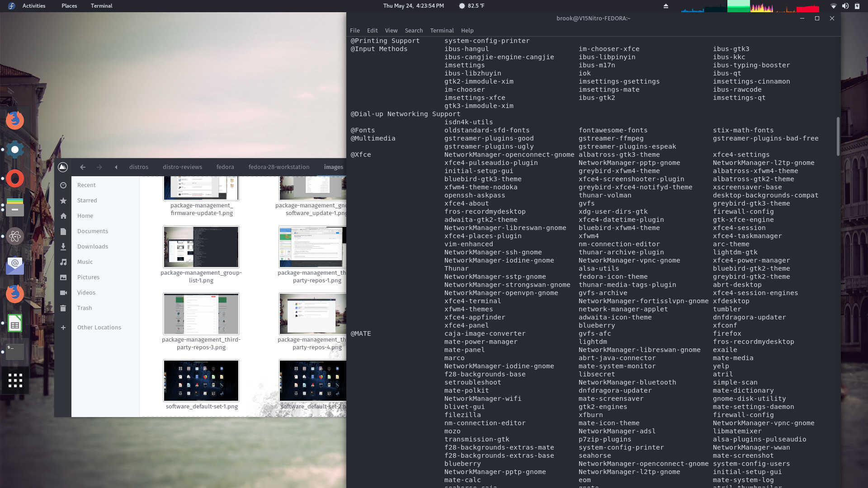Go to the distros breadcrumb in Files
The image size is (868, 488).
point(139,167)
